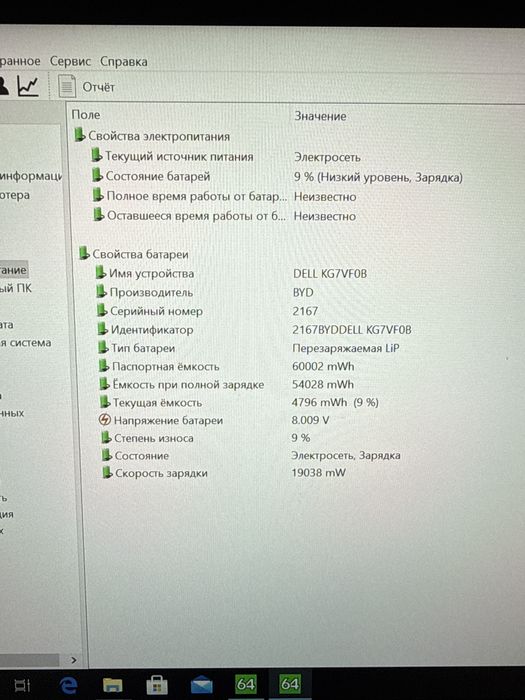Screen dimensions: 525x700
Task: Click battery icon beside Свойства батареи
Action: click(84, 253)
